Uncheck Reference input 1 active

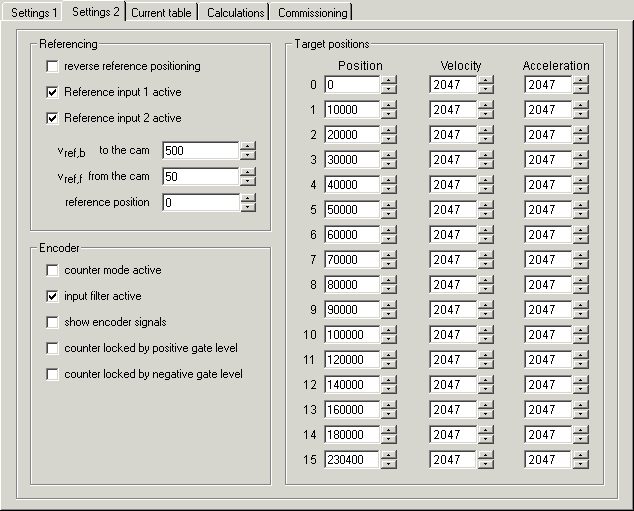(52, 92)
